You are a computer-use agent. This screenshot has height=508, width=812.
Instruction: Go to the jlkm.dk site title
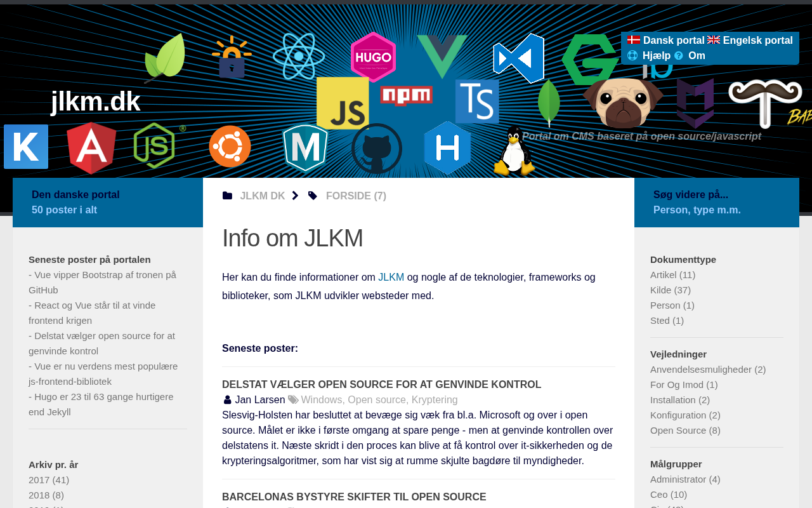95,102
